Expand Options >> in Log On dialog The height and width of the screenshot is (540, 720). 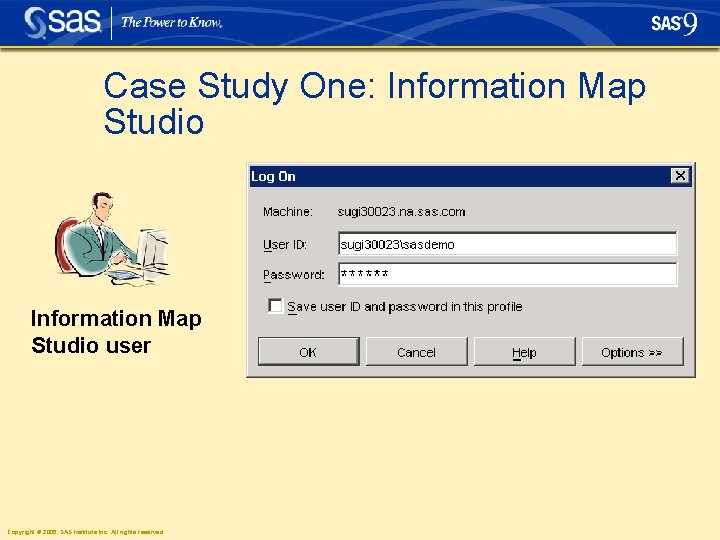632,352
